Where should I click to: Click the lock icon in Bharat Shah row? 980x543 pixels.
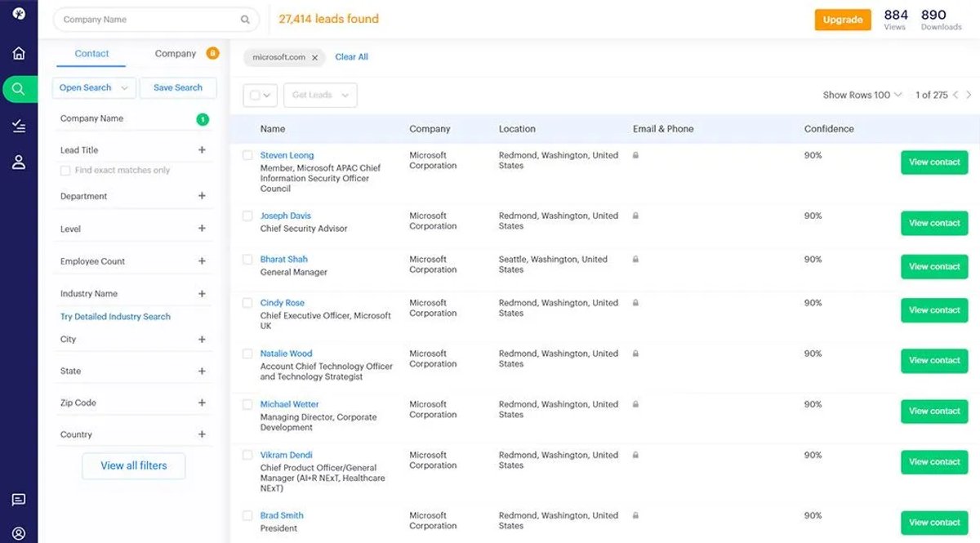(635, 259)
